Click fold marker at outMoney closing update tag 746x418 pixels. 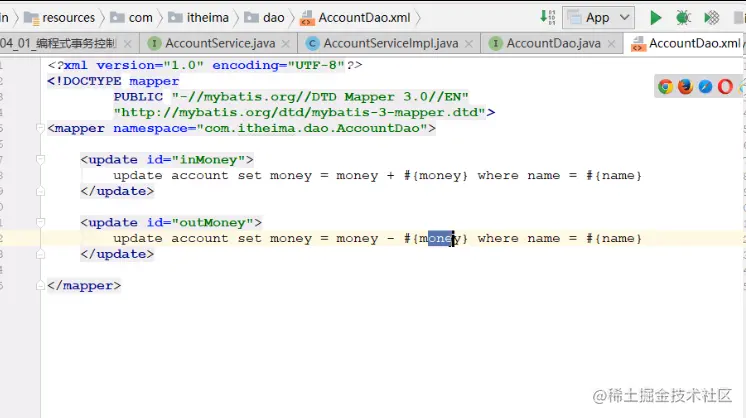40,254
